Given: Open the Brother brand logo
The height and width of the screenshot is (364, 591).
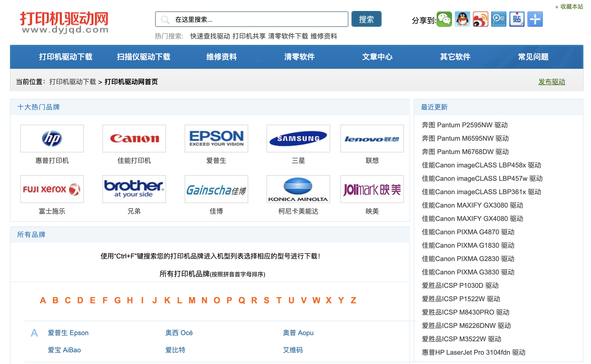Looking at the screenshot, I should (x=134, y=189).
